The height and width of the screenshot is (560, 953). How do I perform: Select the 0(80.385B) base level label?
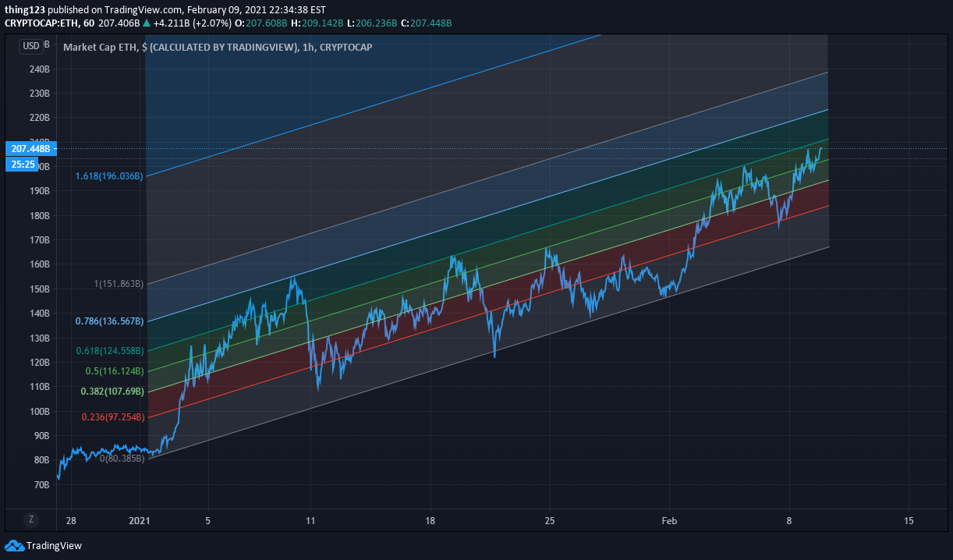pyautogui.click(x=122, y=459)
